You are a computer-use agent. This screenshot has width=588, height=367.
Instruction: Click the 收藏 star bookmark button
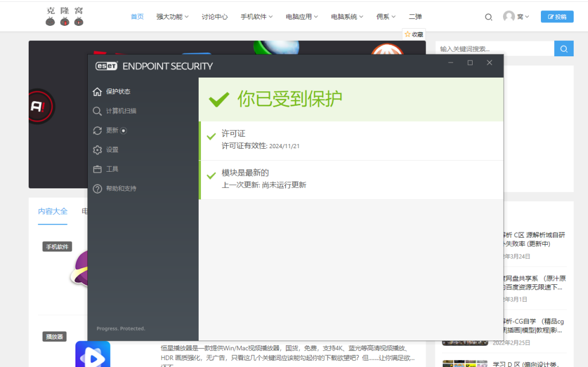pyautogui.click(x=414, y=34)
